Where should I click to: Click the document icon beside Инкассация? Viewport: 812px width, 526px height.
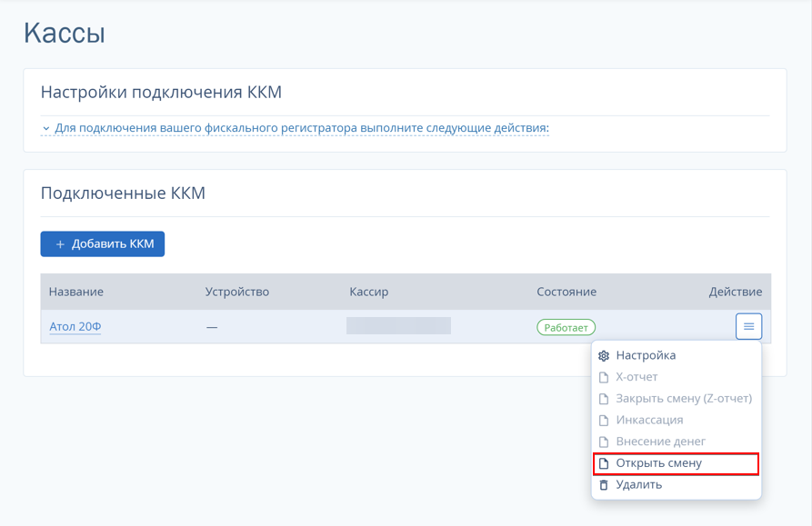tap(603, 420)
